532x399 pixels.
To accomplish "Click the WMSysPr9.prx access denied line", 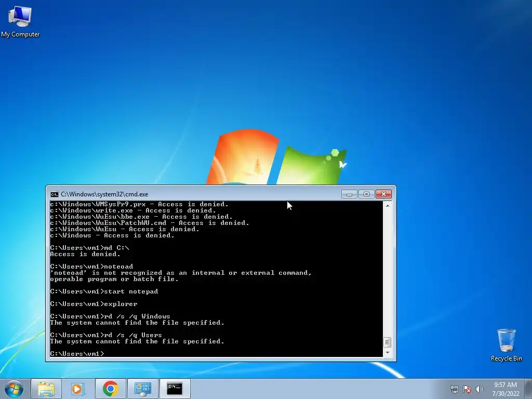I will point(139,204).
